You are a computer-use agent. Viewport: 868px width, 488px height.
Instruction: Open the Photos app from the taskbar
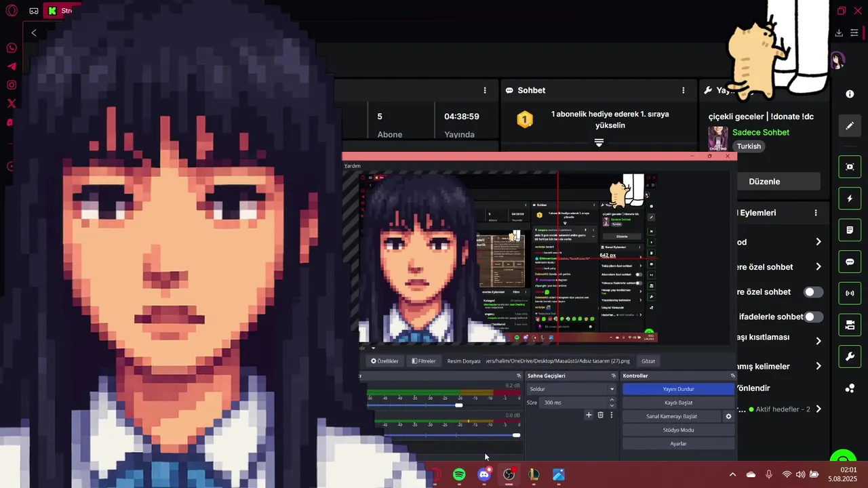point(559,474)
